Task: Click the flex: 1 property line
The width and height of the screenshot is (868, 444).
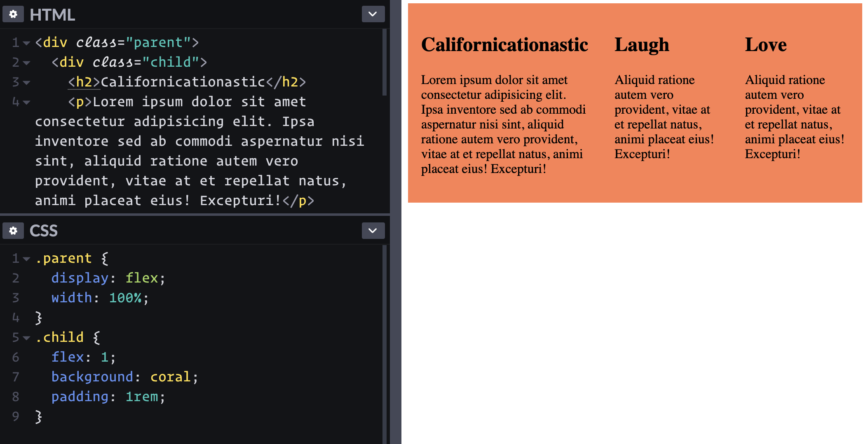Action: pos(84,357)
